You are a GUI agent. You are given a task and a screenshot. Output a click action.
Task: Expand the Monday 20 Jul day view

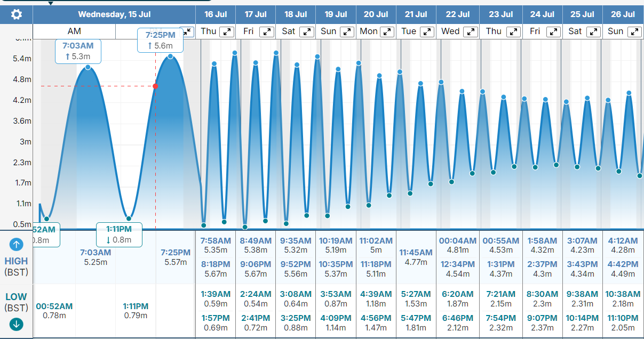coord(387,31)
